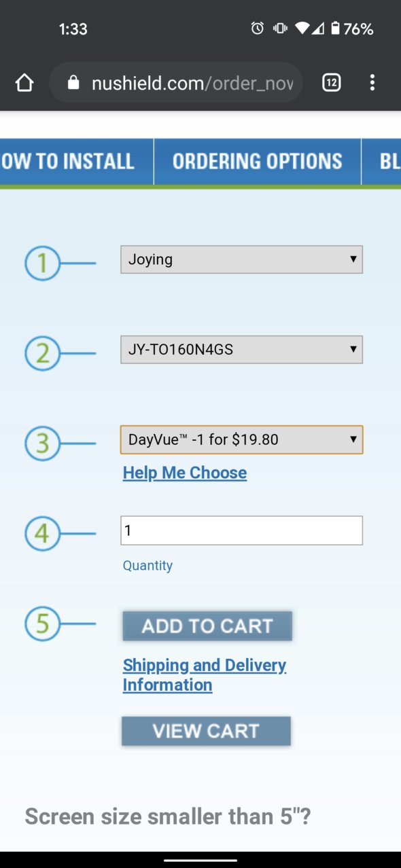Tap the padlock site security icon
401x868 pixels.
coord(73,83)
